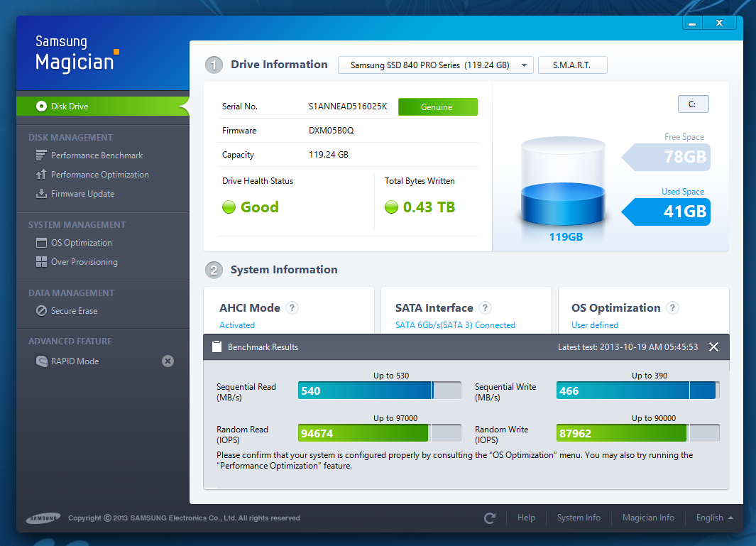Click the Firmware Update download icon
Image resolution: width=756 pixels, height=546 pixels.
pyautogui.click(x=41, y=194)
